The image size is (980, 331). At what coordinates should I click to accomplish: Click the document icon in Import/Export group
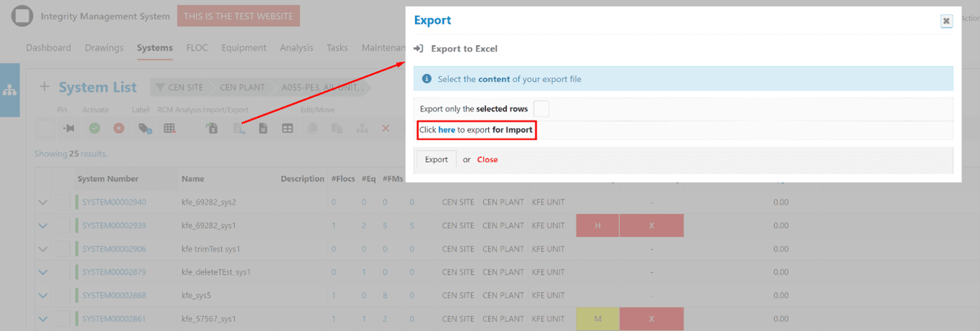click(263, 128)
